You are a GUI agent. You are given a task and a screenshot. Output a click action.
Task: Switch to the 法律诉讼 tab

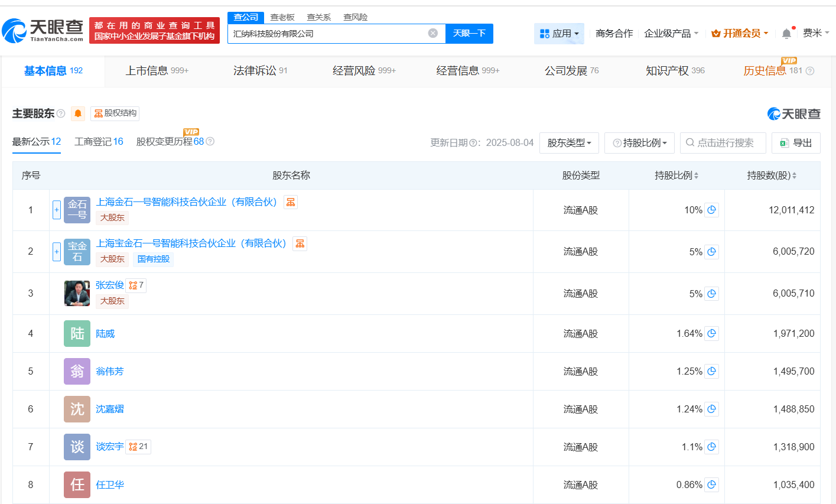tap(256, 70)
